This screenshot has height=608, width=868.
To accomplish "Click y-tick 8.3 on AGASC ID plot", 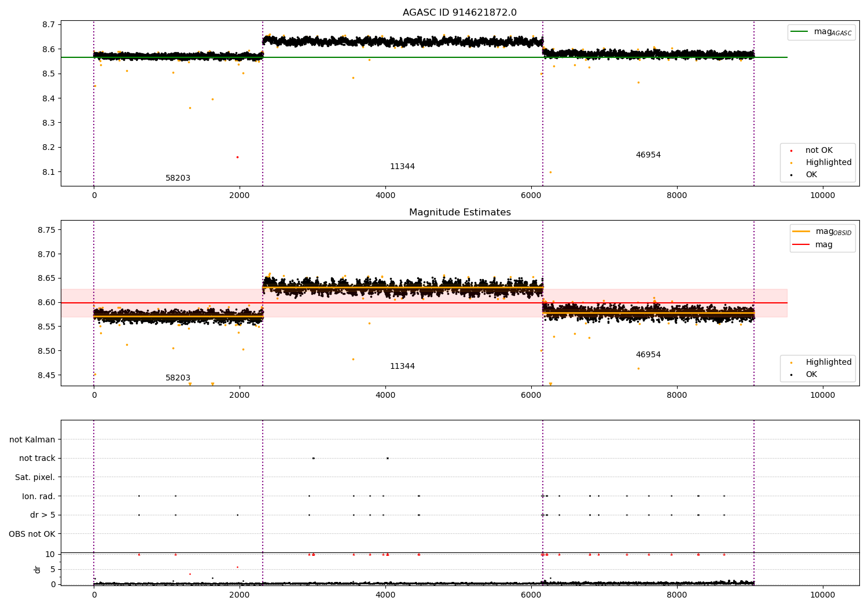I will click(48, 123).
